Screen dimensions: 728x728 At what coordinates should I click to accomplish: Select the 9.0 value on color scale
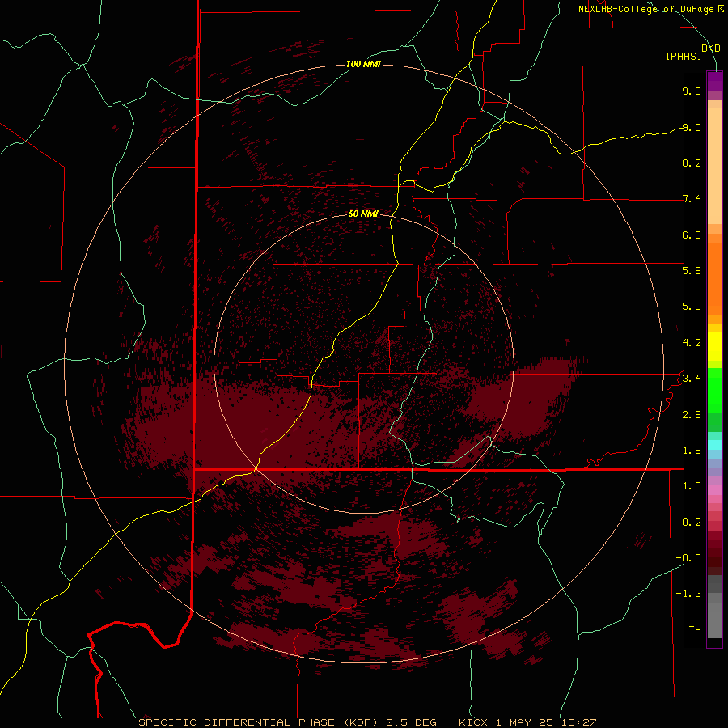692,127
